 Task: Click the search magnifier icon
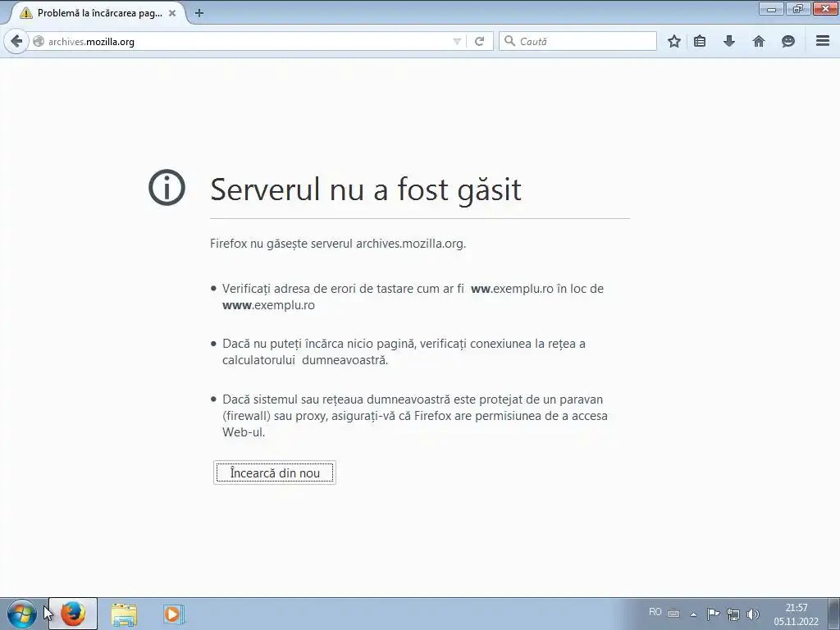click(510, 41)
